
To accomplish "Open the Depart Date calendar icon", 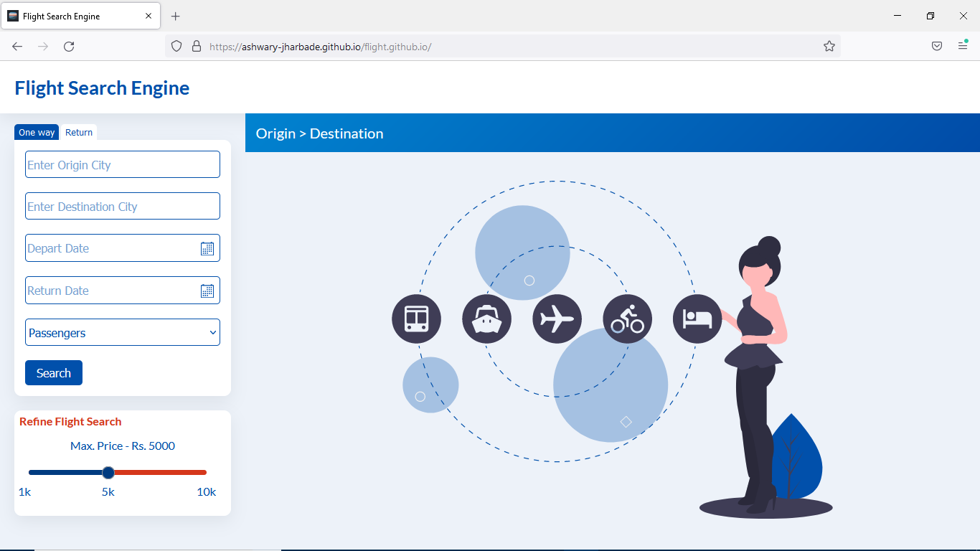I will pyautogui.click(x=207, y=248).
